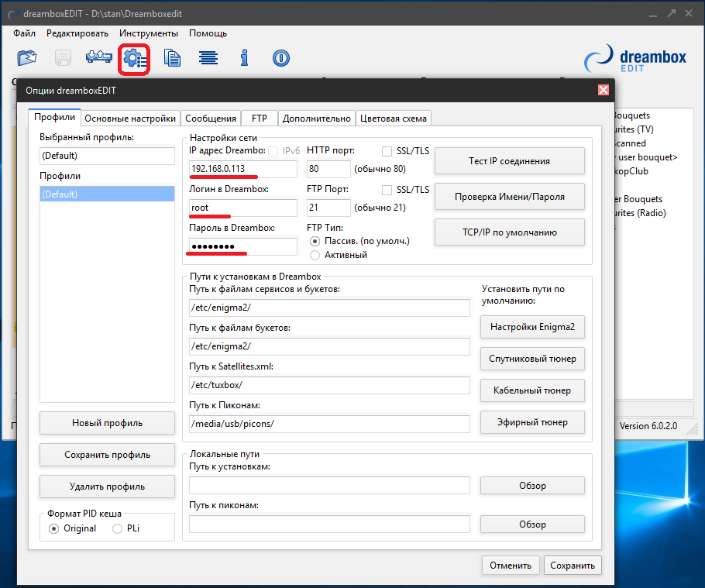The width and height of the screenshot is (705, 588).
Task: Switch to the Дополнительно tab
Action: [317, 119]
